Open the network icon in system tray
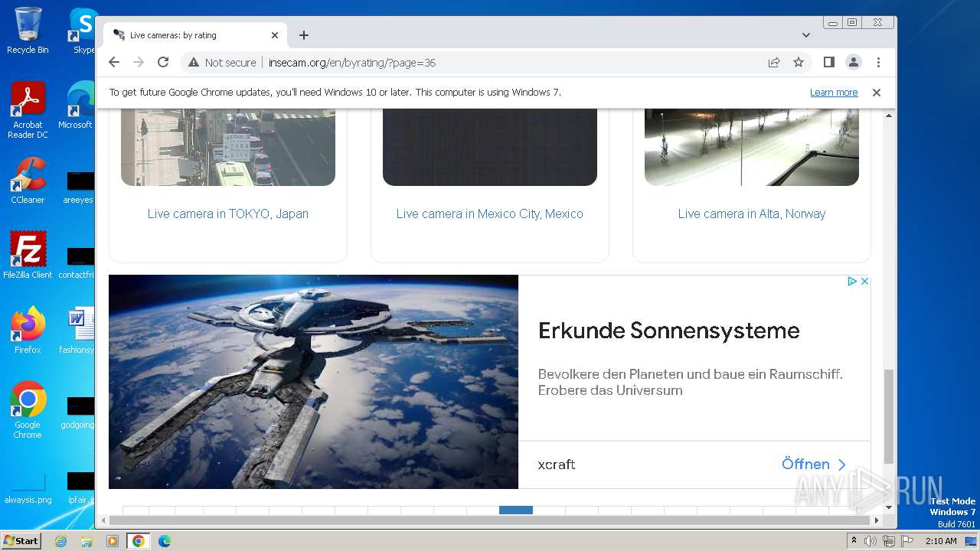Screen dimensions: 980x551 [x=888, y=541]
